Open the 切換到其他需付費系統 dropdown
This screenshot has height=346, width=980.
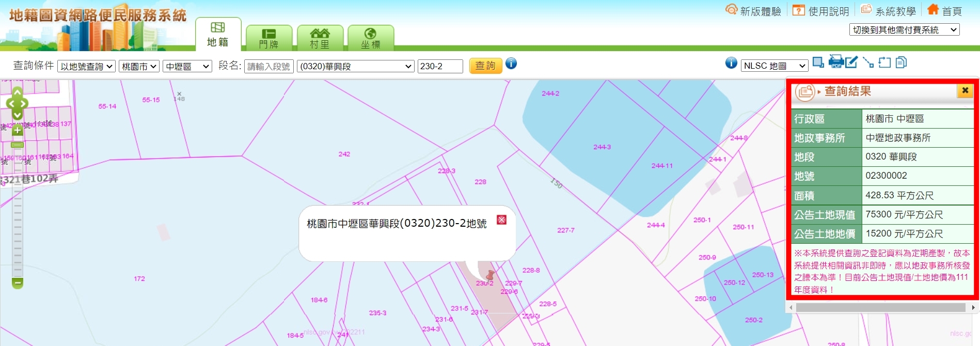point(904,30)
